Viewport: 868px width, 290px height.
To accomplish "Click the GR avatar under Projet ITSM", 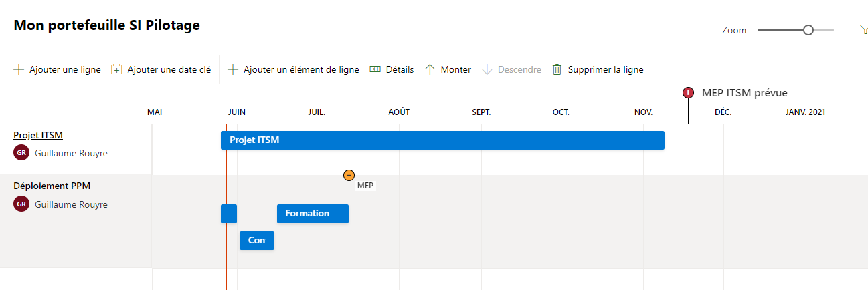I will click(x=21, y=153).
